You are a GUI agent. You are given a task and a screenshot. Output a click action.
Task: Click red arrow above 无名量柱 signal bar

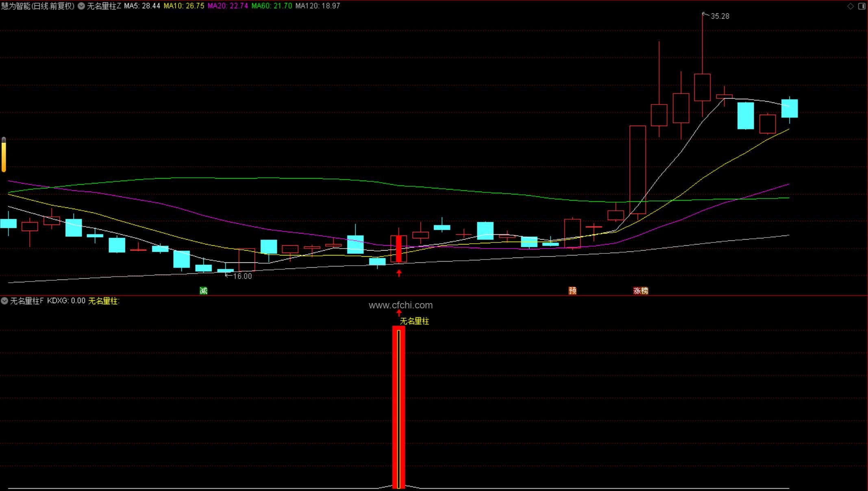[399, 312]
